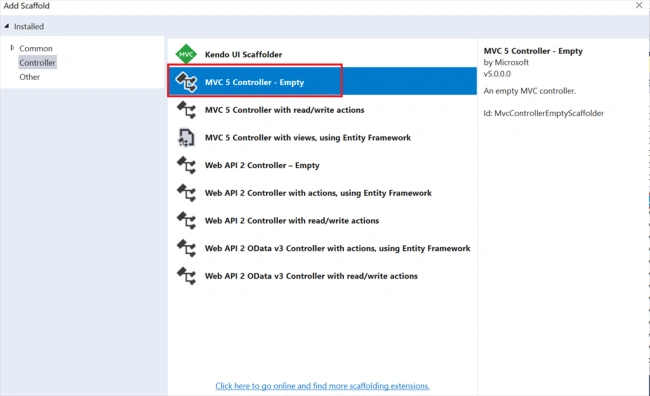The image size is (650, 396).
Task: Collapse the Installed section
Action: point(7,26)
